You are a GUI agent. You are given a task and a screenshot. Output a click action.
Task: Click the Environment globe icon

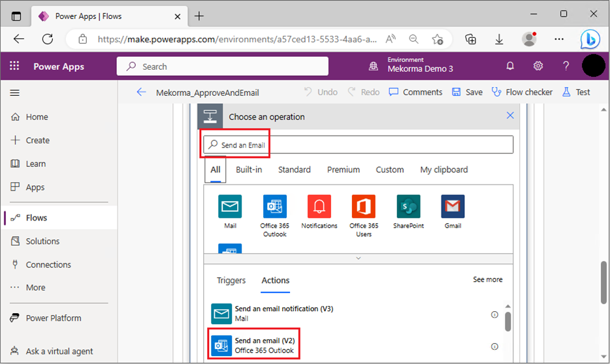[x=374, y=66]
